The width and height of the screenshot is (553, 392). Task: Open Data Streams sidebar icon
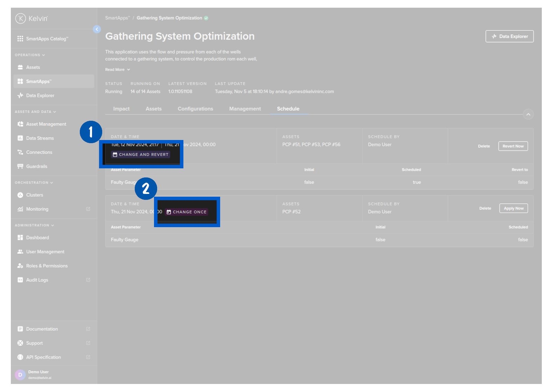coord(20,138)
